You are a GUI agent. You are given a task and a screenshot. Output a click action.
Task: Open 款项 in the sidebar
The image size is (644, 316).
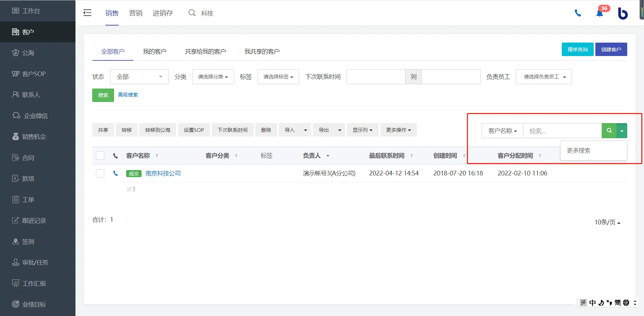[x=38, y=178]
